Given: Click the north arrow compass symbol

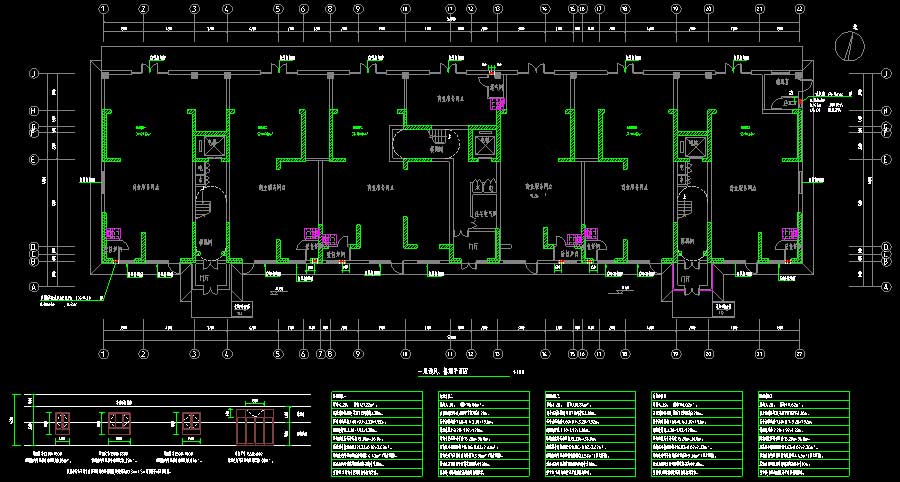Looking at the screenshot, I should coord(851,44).
